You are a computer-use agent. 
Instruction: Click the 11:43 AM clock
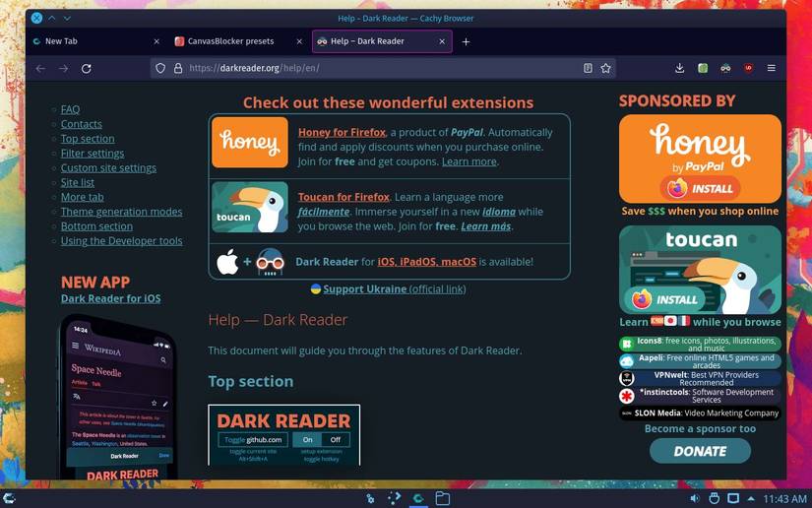click(x=785, y=499)
